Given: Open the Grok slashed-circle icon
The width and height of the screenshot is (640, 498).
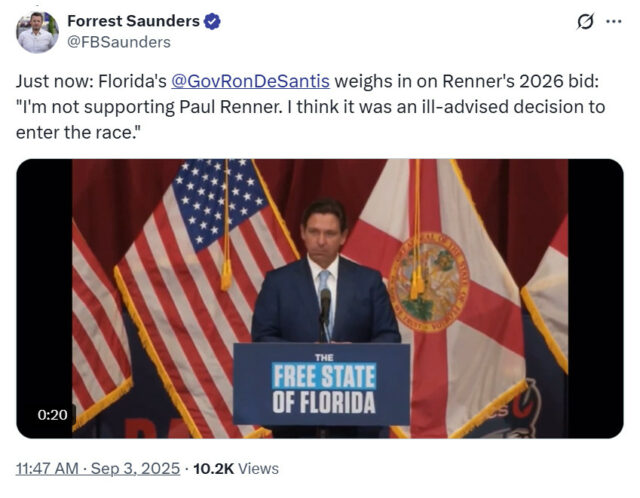Looking at the screenshot, I should pyautogui.click(x=585, y=22).
